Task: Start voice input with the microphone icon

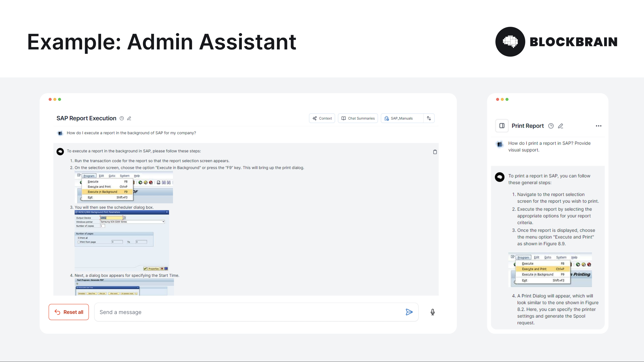Action: (x=432, y=312)
